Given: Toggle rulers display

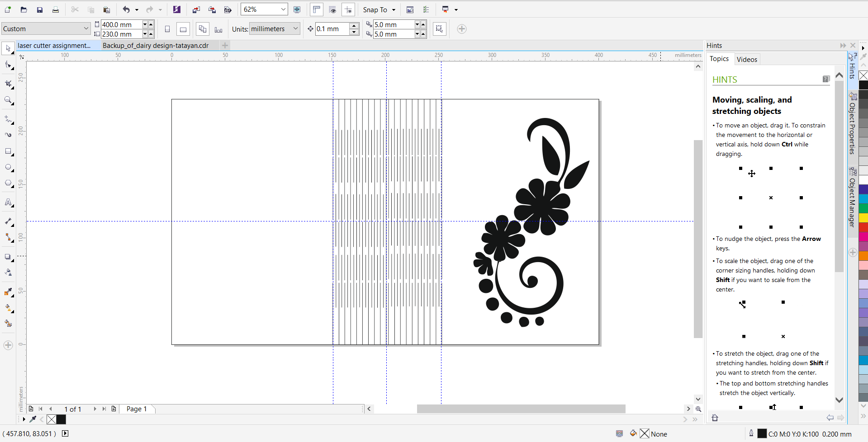Looking at the screenshot, I should 317,9.
